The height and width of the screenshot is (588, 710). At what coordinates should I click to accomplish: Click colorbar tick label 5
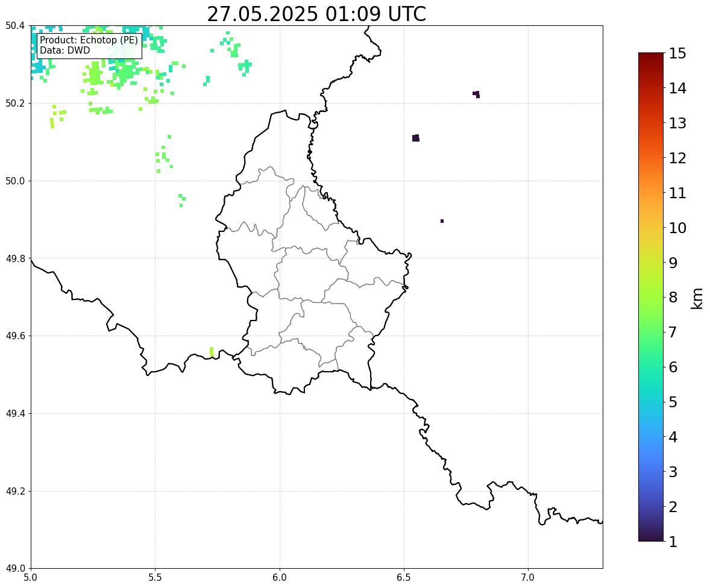[673, 402]
